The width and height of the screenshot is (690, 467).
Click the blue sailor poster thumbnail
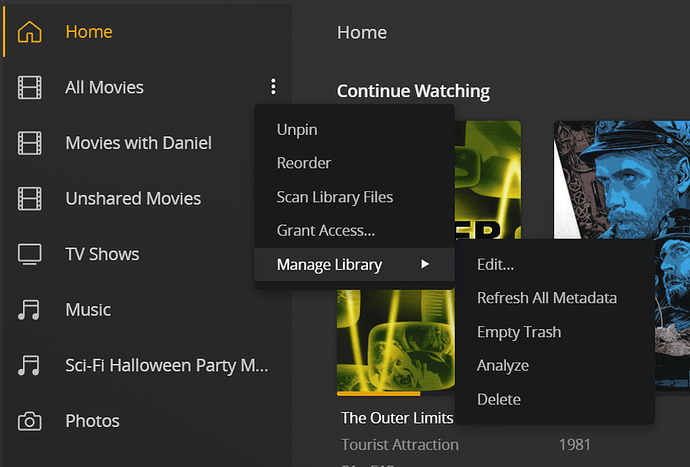coord(622,180)
